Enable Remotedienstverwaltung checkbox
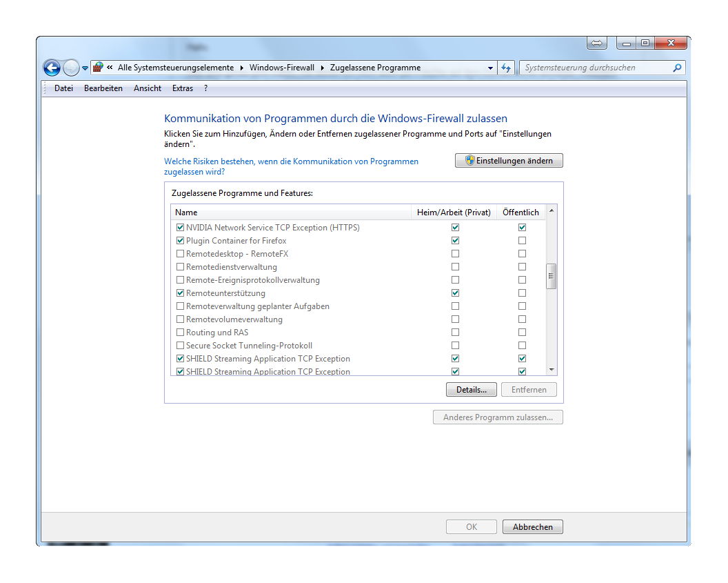Viewport: 728px width, 583px height. click(180, 267)
